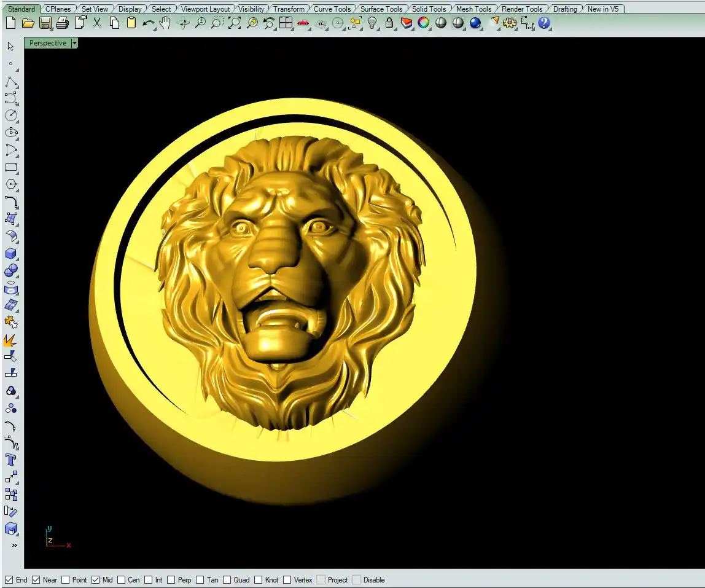Image resolution: width=705 pixels, height=588 pixels.
Task: Open the Four Viewports layout icon
Action: 286,23
